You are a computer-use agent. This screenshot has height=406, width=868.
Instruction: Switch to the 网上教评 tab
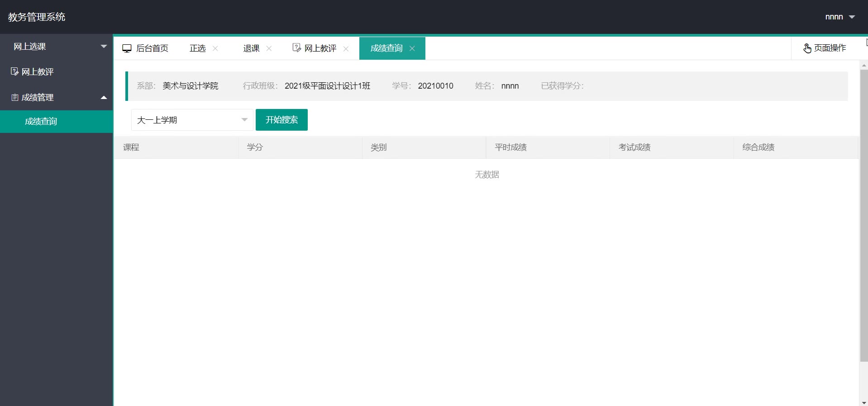320,48
